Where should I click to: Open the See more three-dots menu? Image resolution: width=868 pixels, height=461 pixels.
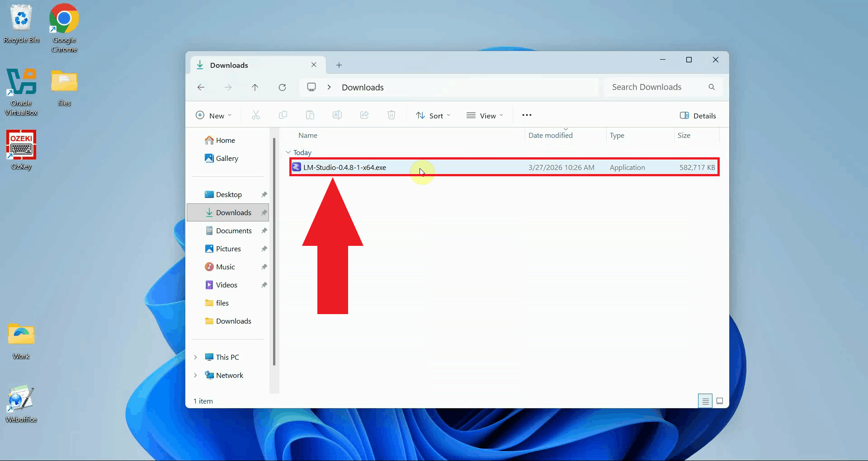pyautogui.click(x=527, y=115)
